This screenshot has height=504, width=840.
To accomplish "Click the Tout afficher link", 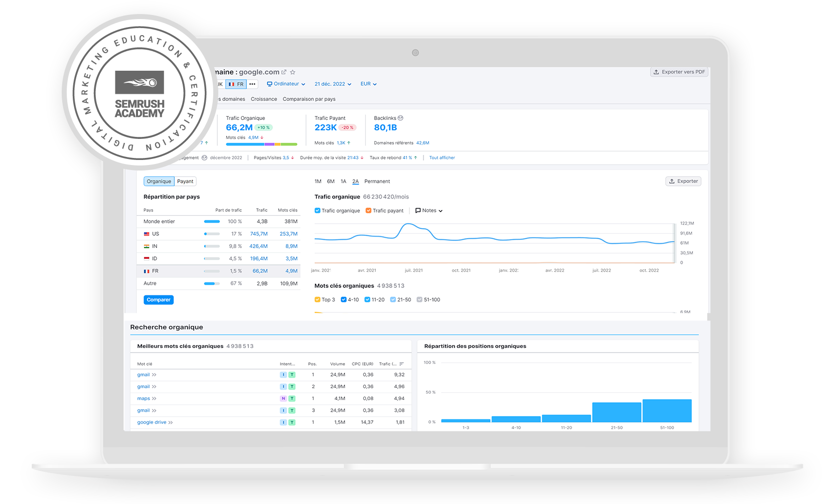I will [x=442, y=158].
